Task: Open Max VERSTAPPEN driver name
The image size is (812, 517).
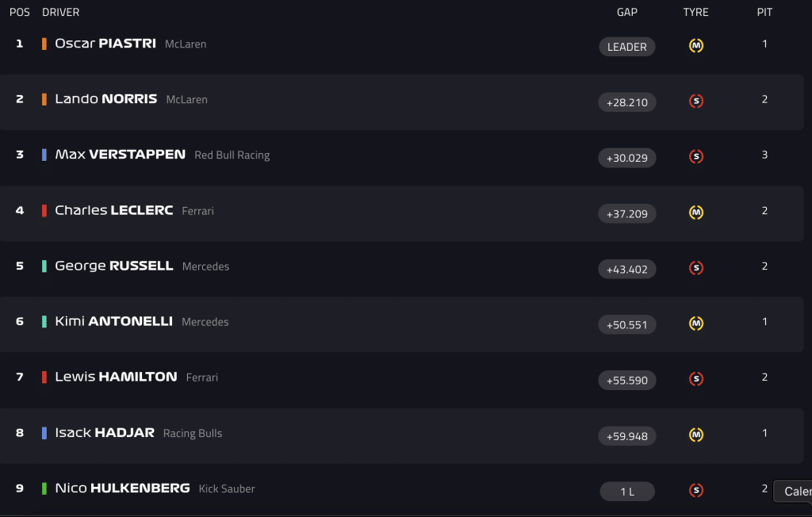Action: pos(121,155)
